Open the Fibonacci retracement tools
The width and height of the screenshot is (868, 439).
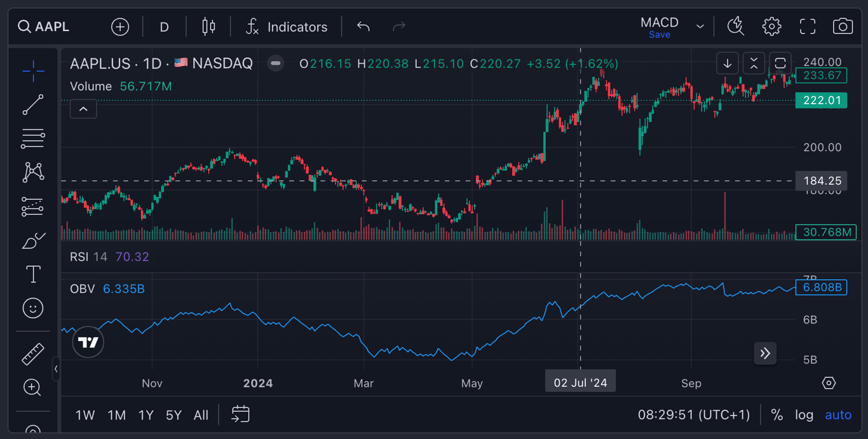click(33, 138)
